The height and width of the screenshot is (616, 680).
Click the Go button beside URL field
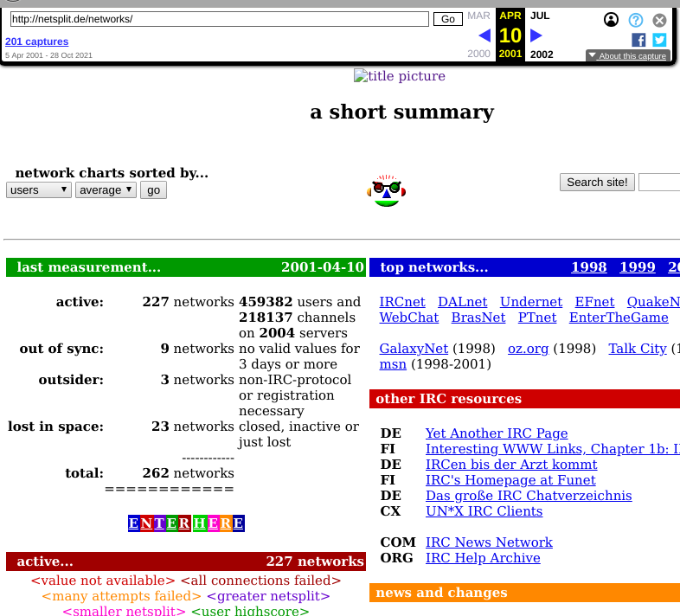(448, 19)
